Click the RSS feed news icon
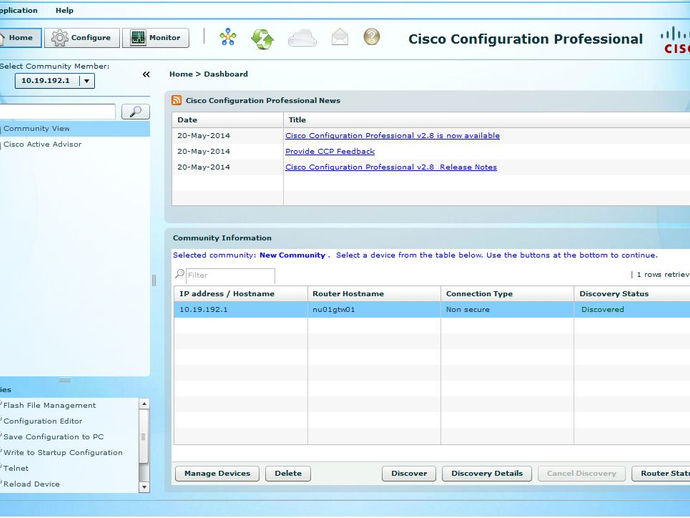 pyautogui.click(x=176, y=100)
